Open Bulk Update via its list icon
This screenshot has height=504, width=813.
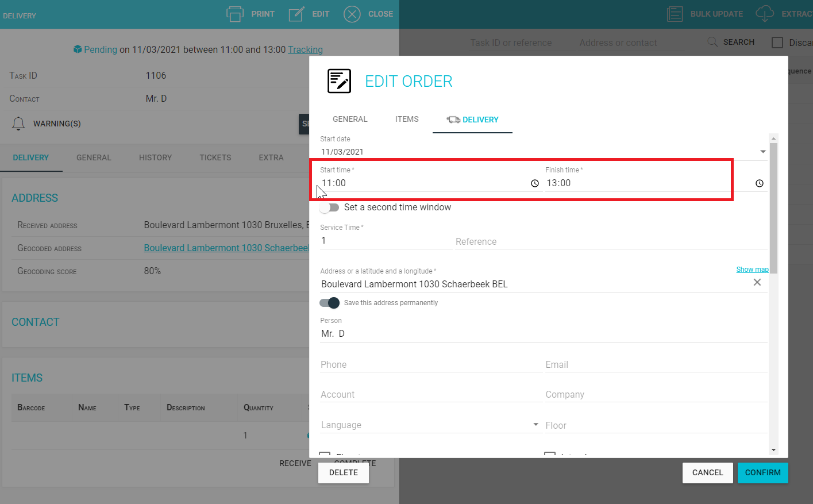point(675,13)
